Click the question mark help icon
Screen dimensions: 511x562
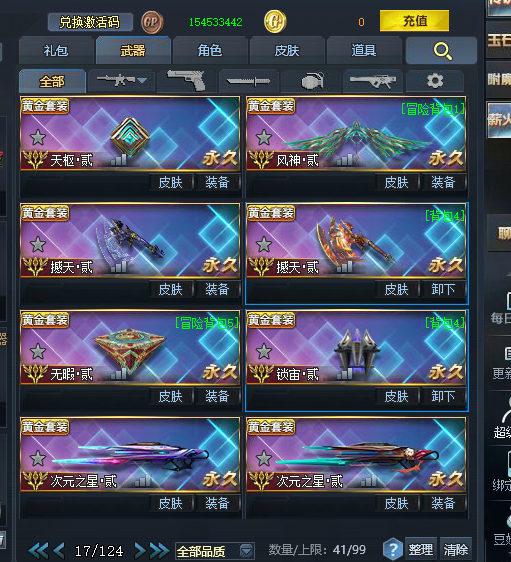[393, 549]
